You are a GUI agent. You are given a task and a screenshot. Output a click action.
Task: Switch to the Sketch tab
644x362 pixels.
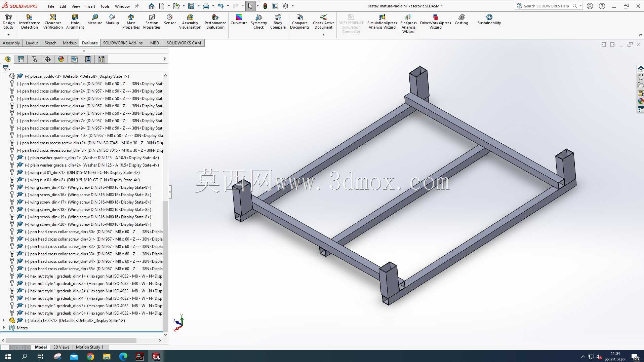50,43
